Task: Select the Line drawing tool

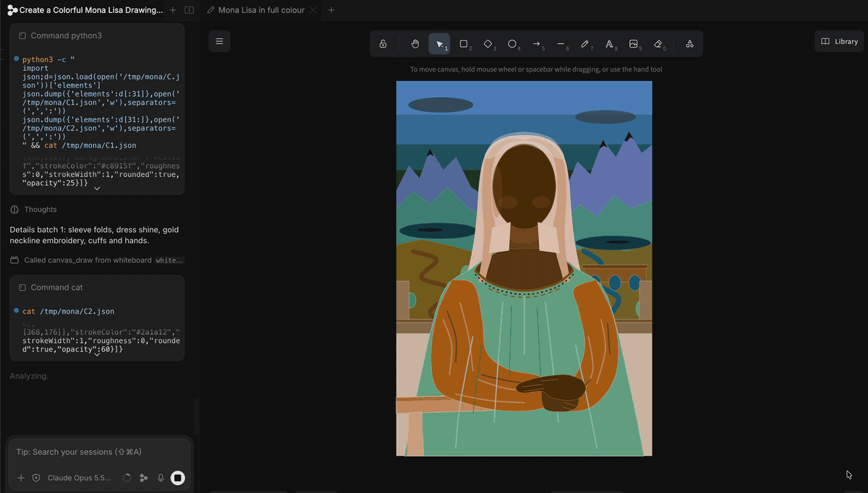Action: 561,43
